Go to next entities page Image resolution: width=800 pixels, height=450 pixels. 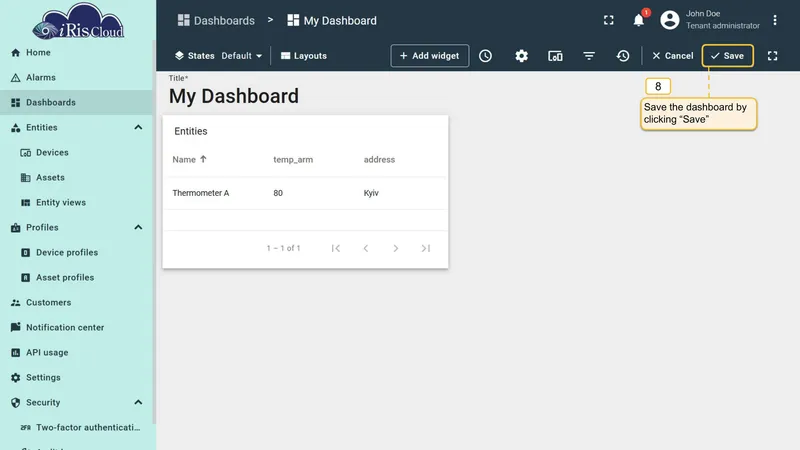point(395,248)
